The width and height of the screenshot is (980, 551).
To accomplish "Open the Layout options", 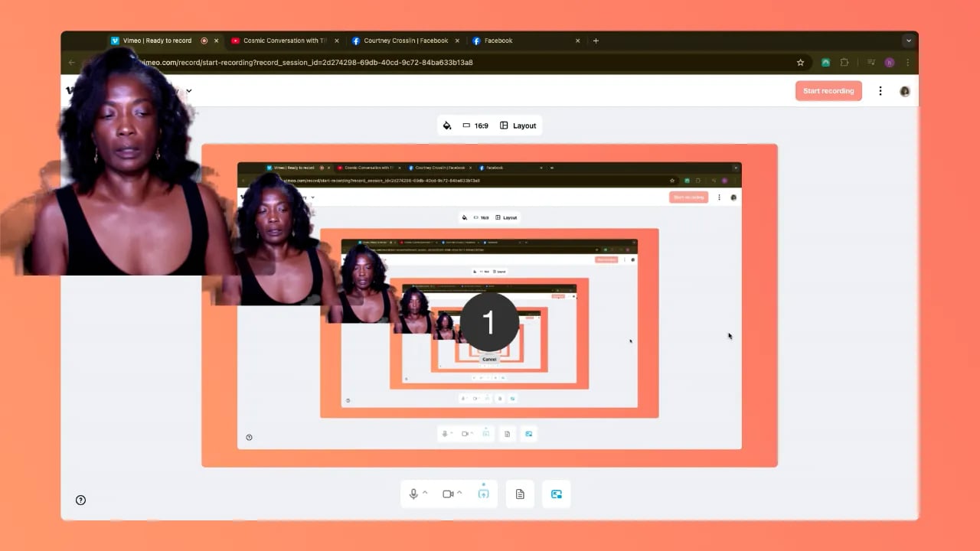I will click(518, 126).
